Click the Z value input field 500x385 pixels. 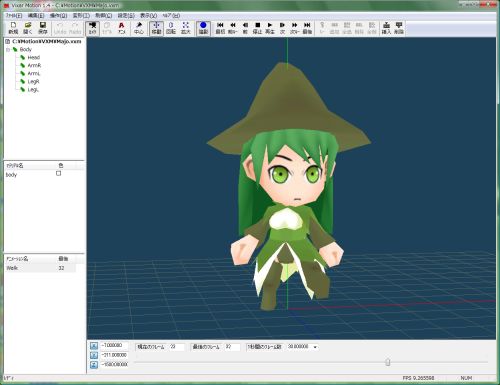coord(114,364)
